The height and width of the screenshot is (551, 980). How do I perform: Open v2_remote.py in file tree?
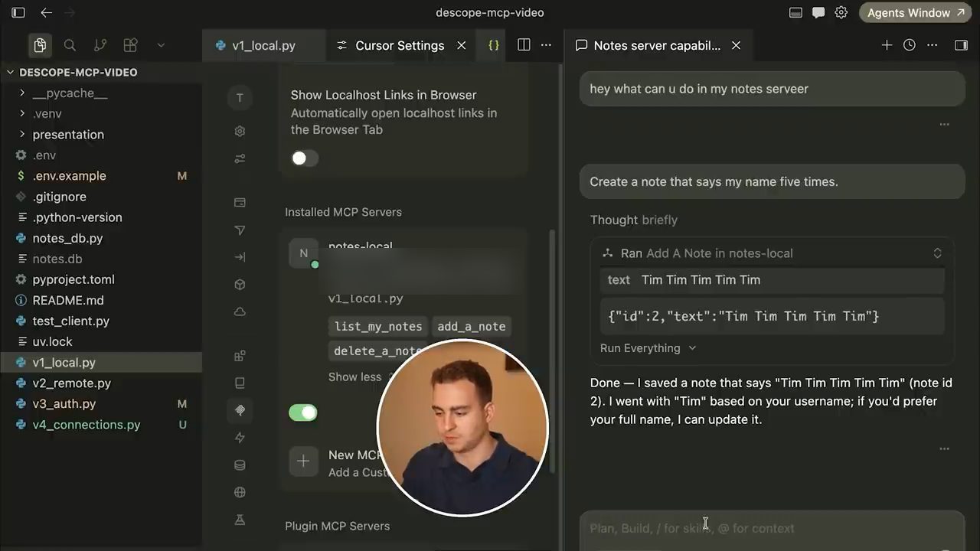(71, 383)
